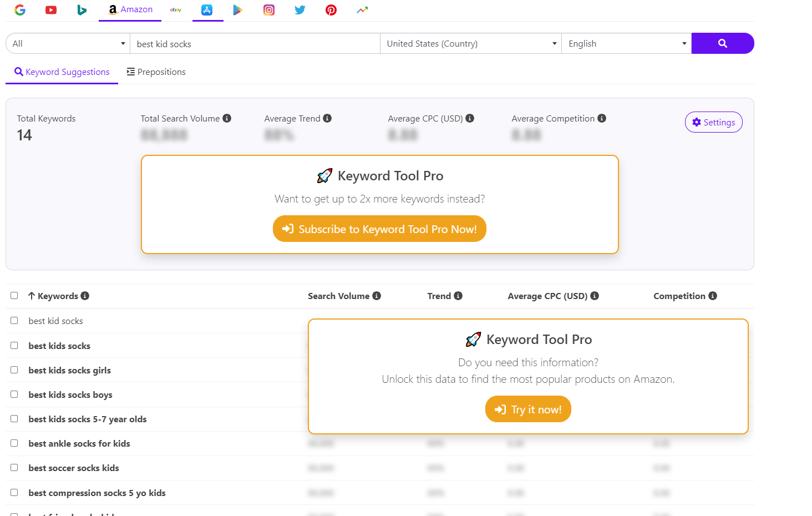Expand the English language dropdown

tap(626, 43)
